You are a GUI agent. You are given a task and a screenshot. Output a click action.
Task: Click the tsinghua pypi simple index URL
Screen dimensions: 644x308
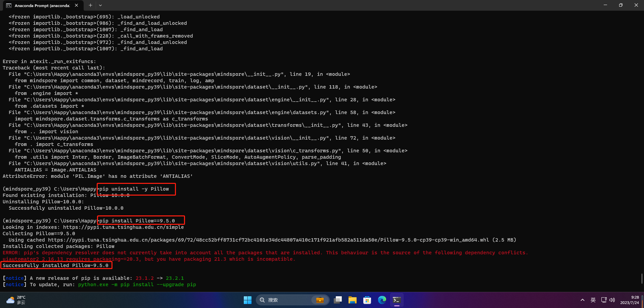[124, 227]
